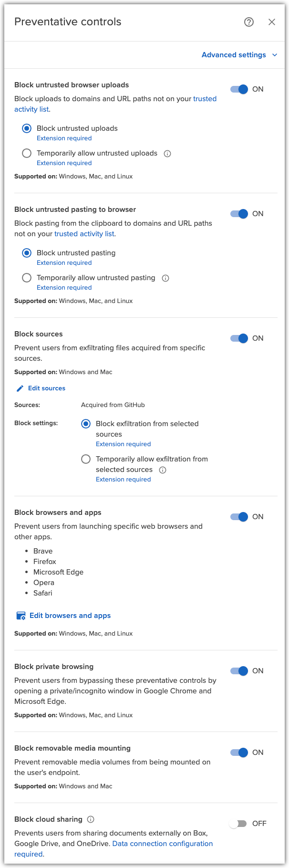This screenshot has width=289, height=868.
Task: Click Extension required under Block untrusted uploads
Action: (x=64, y=138)
